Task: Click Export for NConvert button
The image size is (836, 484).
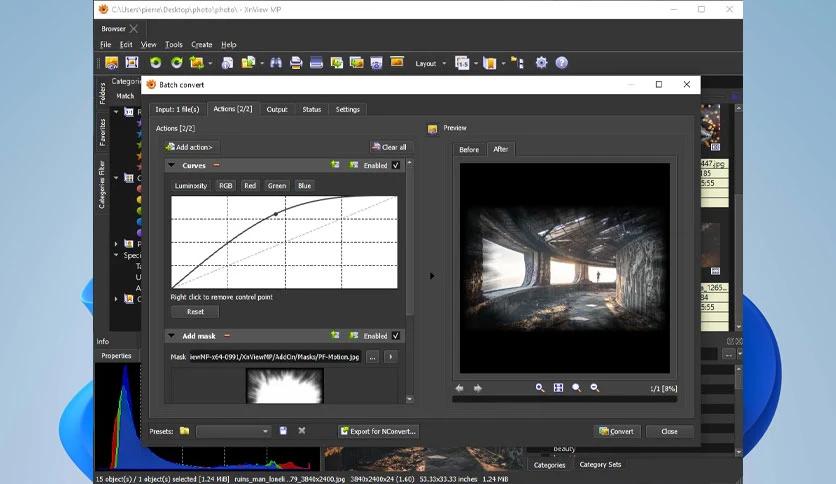Action: pyautogui.click(x=379, y=431)
